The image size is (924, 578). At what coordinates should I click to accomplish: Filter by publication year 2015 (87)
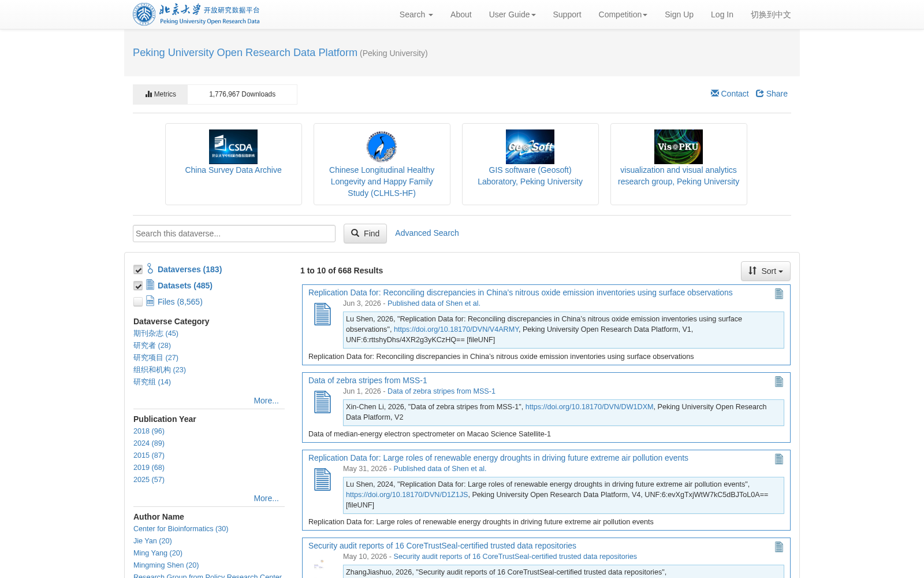pyautogui.click(x=149, y=455)
